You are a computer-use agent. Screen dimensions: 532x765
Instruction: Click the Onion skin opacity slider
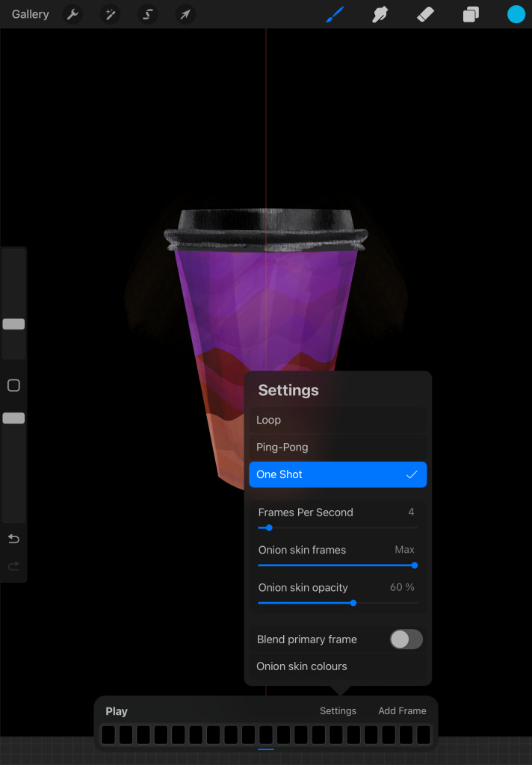(338, 603)
